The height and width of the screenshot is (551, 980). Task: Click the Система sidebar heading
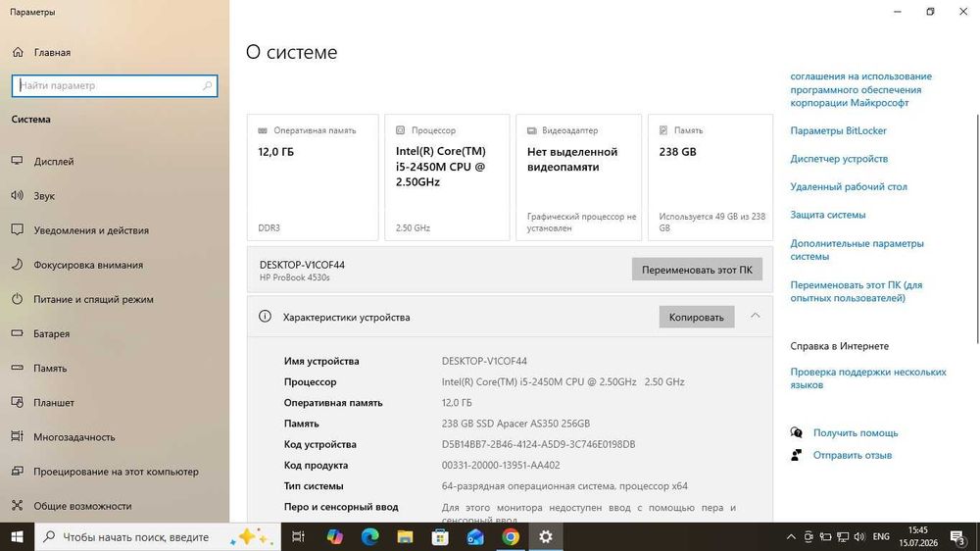tap(30, 119)
